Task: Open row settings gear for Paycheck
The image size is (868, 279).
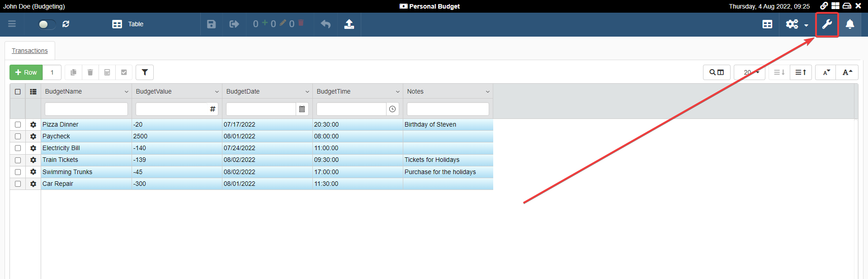Action: (x=33, y=137)
